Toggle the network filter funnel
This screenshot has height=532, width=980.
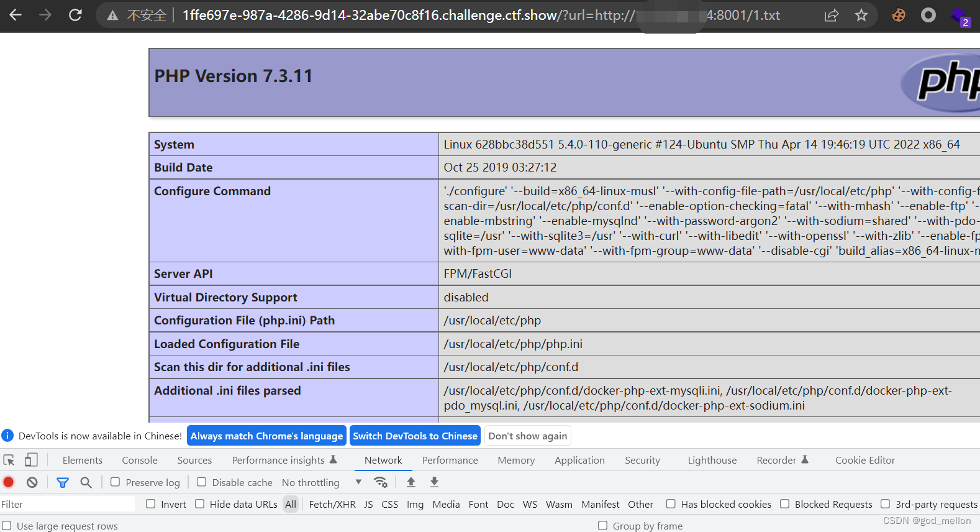click(x=63, y=482)
